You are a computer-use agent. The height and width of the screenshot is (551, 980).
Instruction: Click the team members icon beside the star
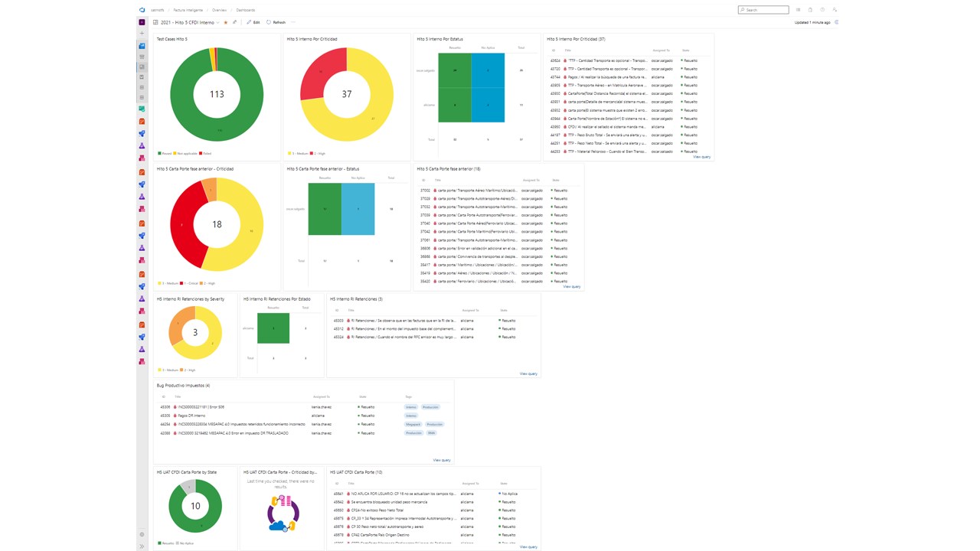coord(234,22)
